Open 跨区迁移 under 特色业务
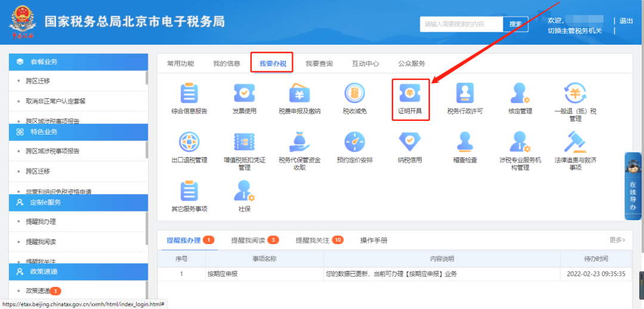The image size is (644, 309). click(x=38, y=171)
